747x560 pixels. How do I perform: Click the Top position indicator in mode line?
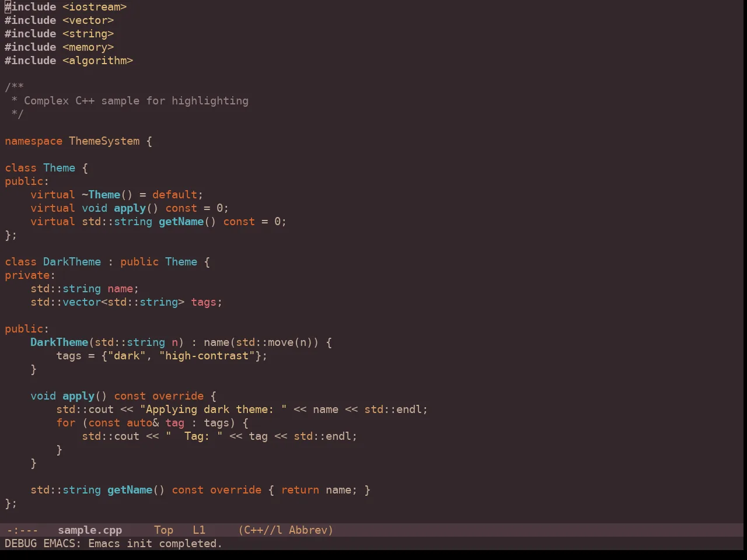(x=163, y=530)
